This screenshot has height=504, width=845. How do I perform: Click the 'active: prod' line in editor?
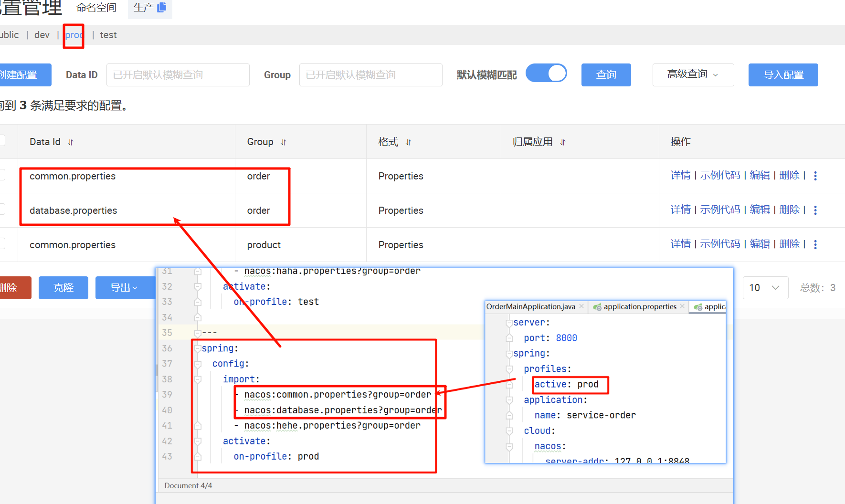(566, 385)
